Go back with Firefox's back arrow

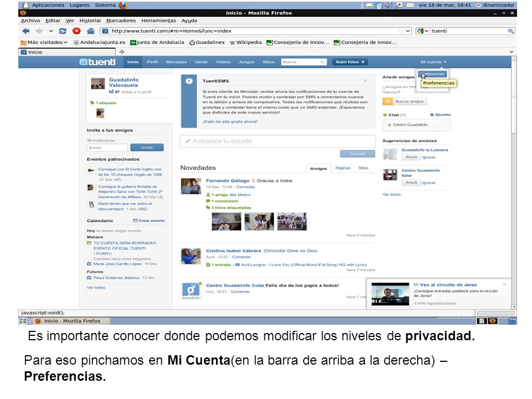point(25,31)
